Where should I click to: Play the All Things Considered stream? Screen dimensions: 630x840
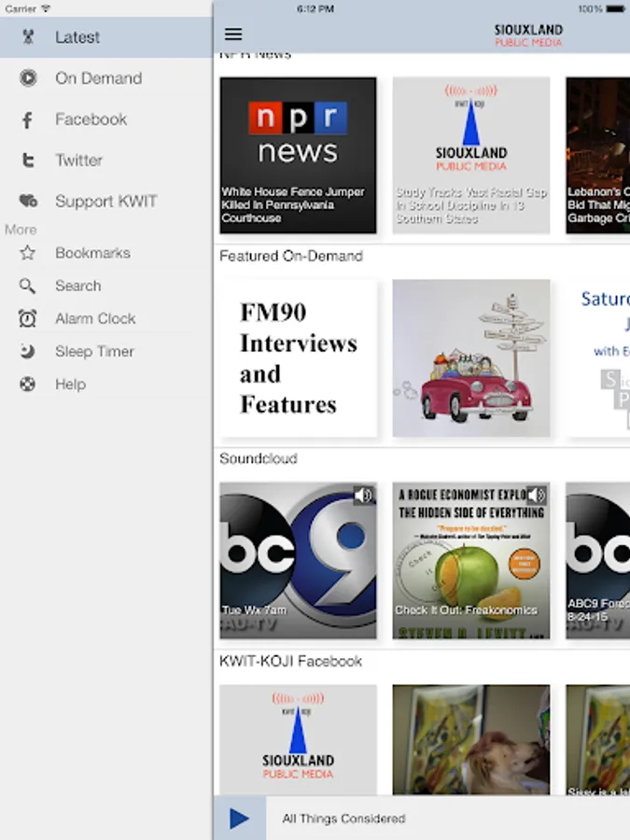click(x=239, y=818)
